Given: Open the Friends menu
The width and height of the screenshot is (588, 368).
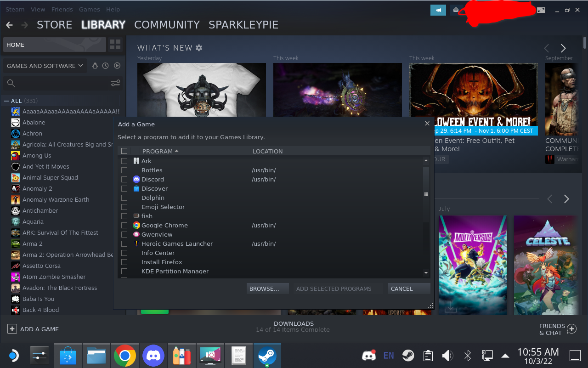Looking at the screenshot, I should 62,9.
